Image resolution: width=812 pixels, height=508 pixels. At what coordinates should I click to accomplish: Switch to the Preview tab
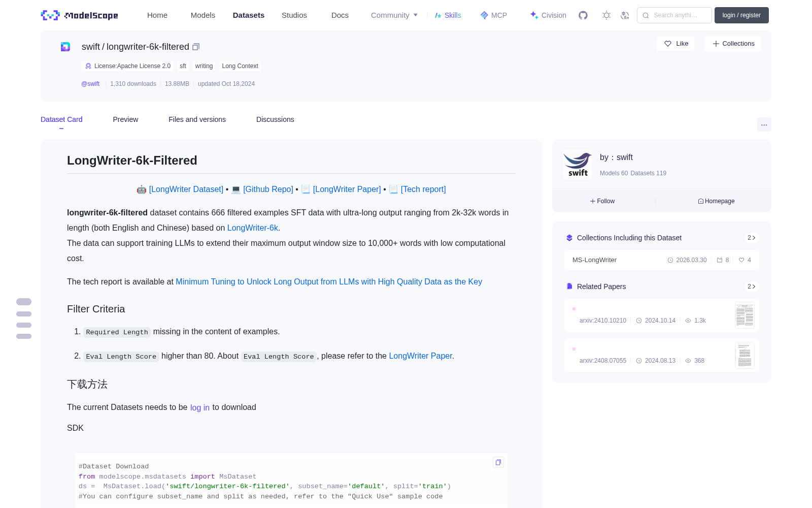[x=125, y=119]
